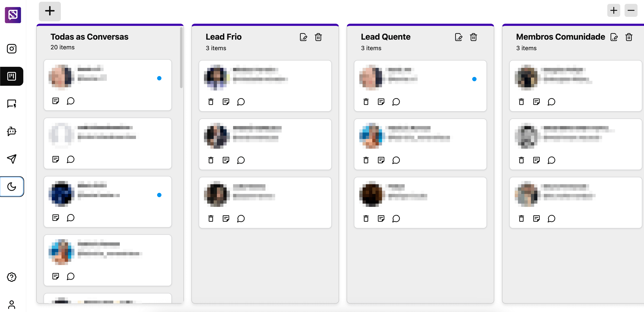Zoom in board with top-right plus
Screen dimensions: 644x312
coord(614,11)
